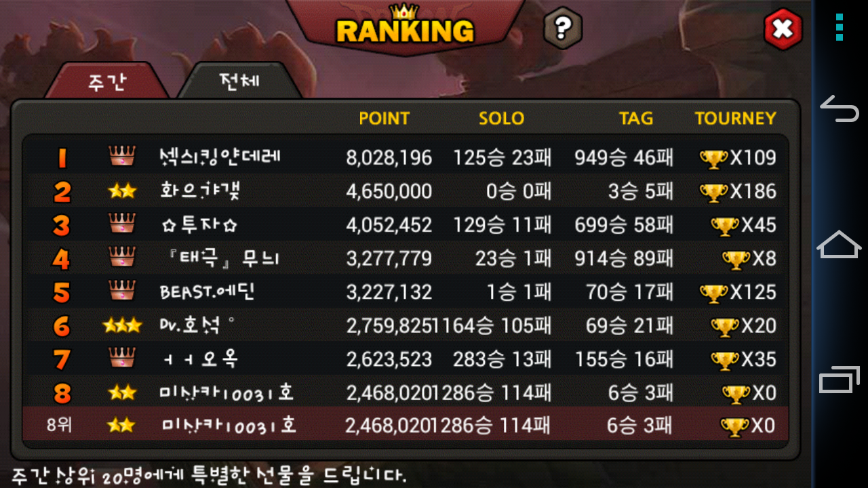The height and width of the screenshot is (488, 868).
Task: Click the TOURNEY column header
Action: [x=735, y=119]
